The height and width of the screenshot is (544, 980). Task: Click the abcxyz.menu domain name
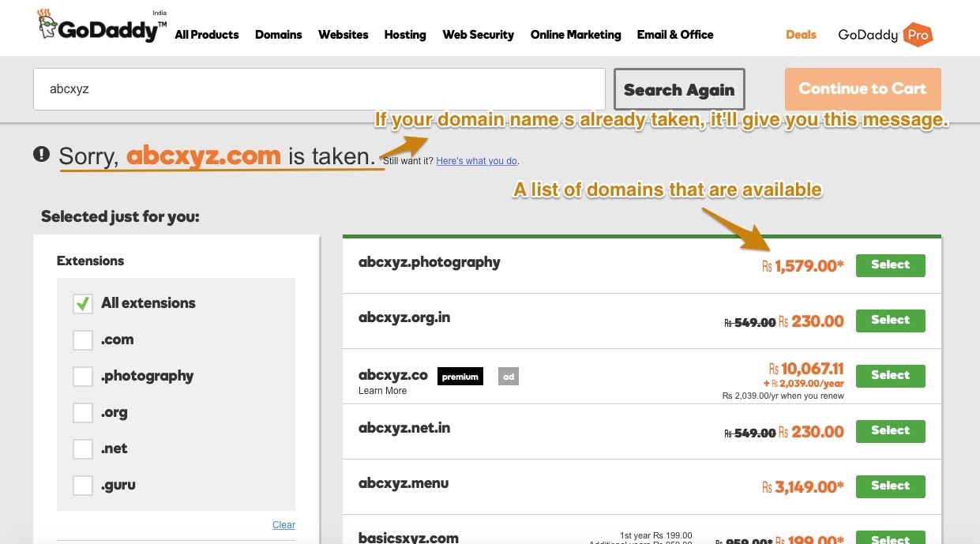404,483
